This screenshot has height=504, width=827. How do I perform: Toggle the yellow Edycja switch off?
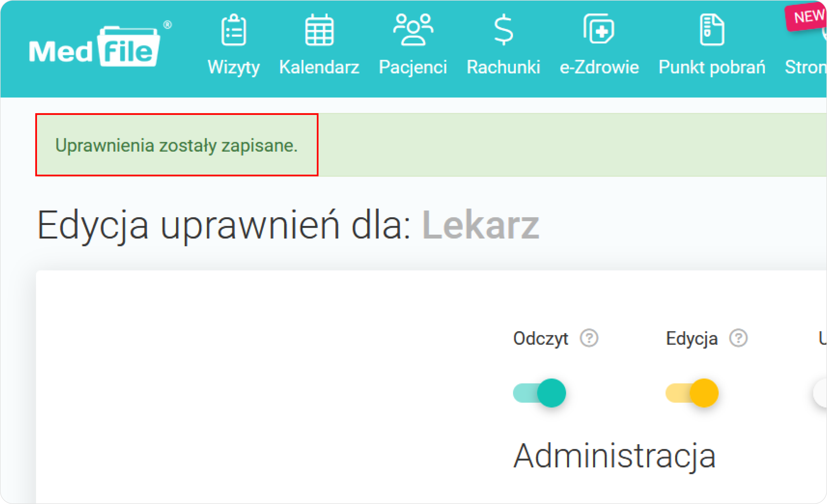692,393
